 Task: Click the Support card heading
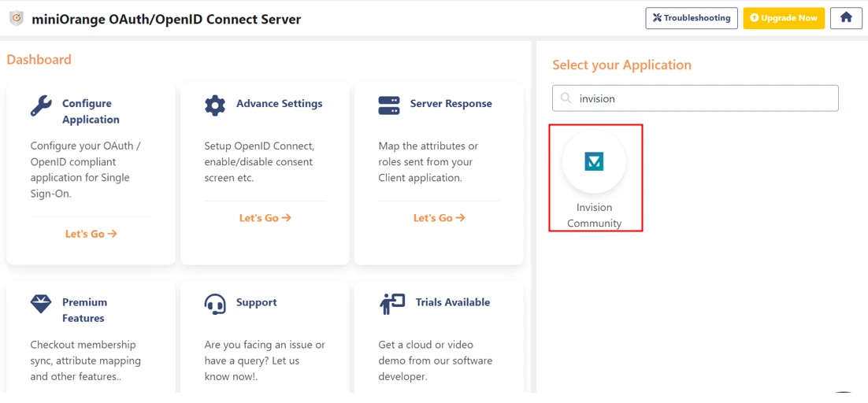[256, 302]
